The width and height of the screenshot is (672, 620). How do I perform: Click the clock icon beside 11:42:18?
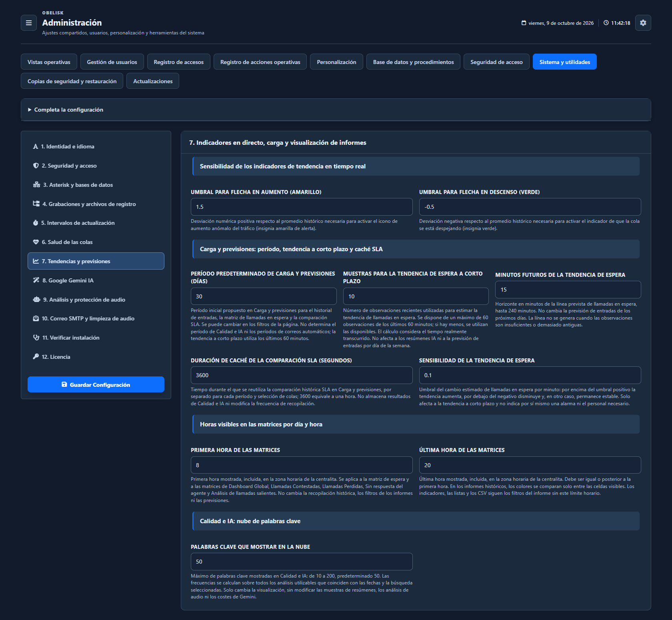pos(606,23)
